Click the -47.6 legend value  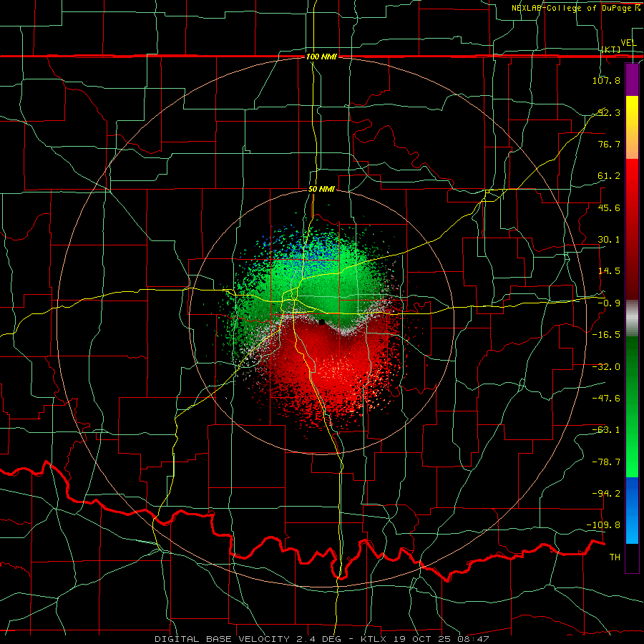point(606,399)
